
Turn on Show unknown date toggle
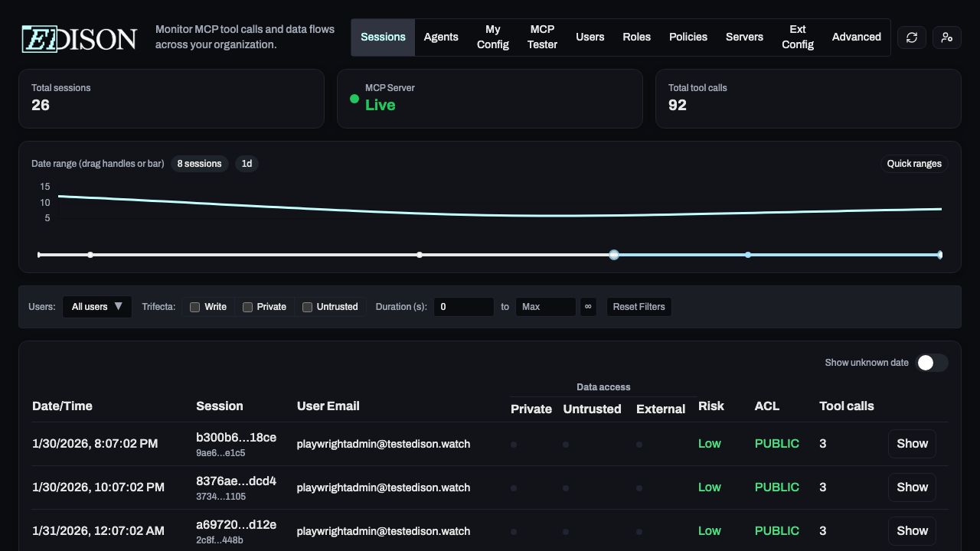[932, 363]
